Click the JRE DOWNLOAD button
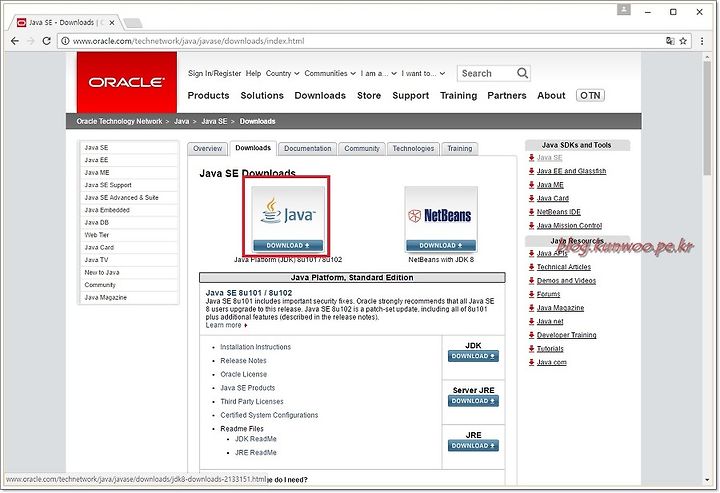The image size is (720, 493). [473, 446]
